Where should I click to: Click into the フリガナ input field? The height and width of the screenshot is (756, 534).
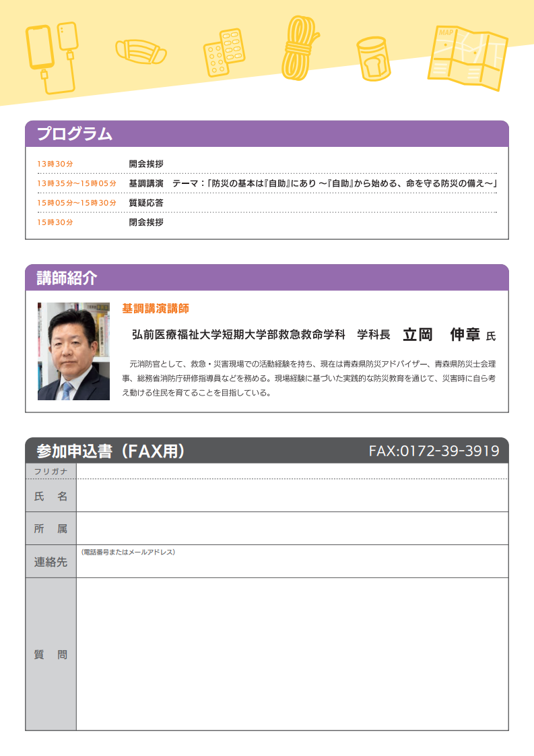coord(292,471)
